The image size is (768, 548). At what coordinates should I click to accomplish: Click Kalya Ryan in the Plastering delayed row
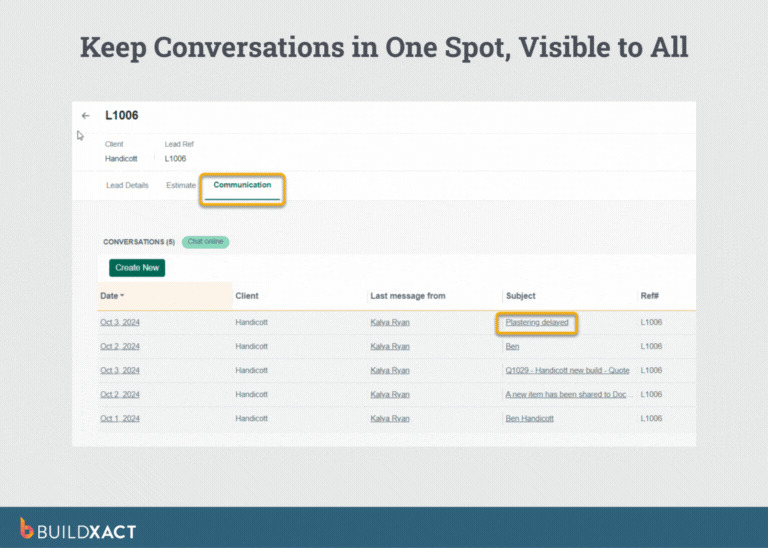[390, 322]
